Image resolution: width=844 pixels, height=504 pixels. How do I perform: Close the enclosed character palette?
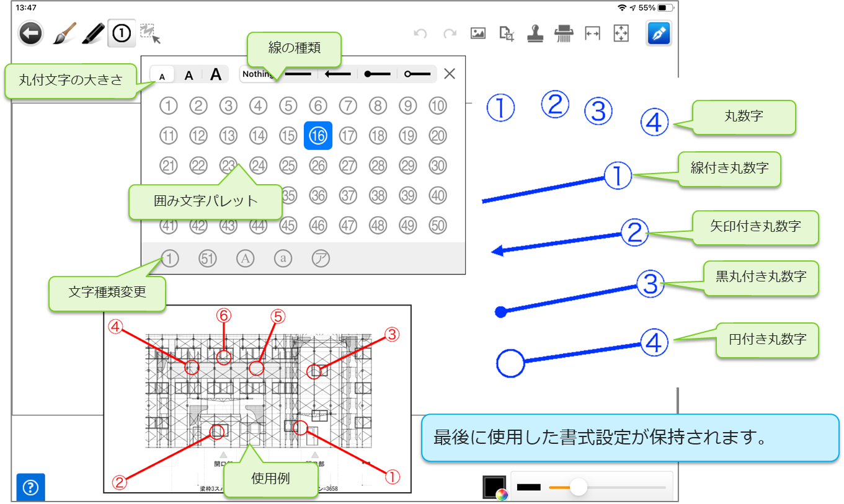click(450, 74)
